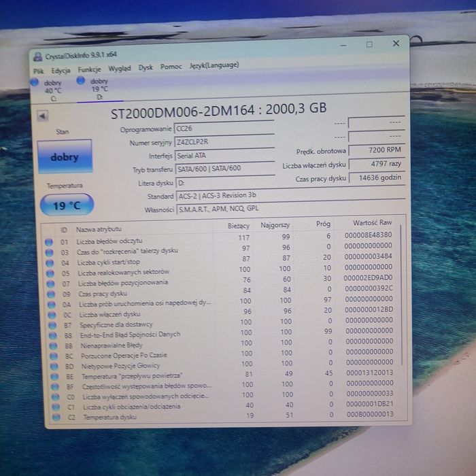Open the Plik menu

pos(39,71)
